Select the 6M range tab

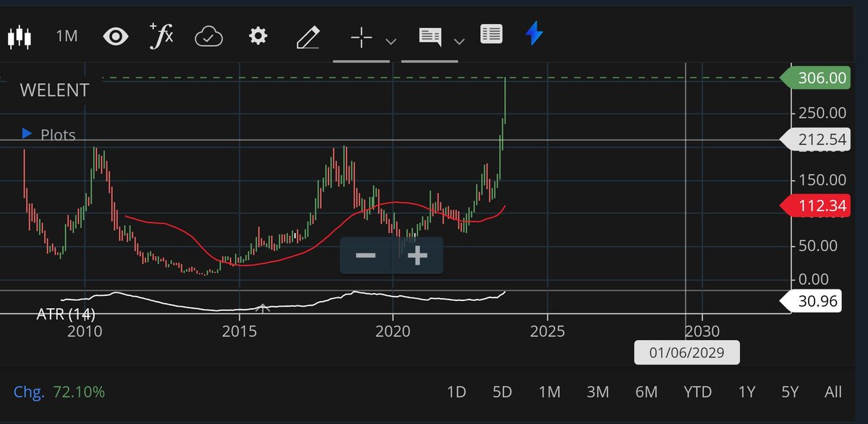[x=646, y=392]
